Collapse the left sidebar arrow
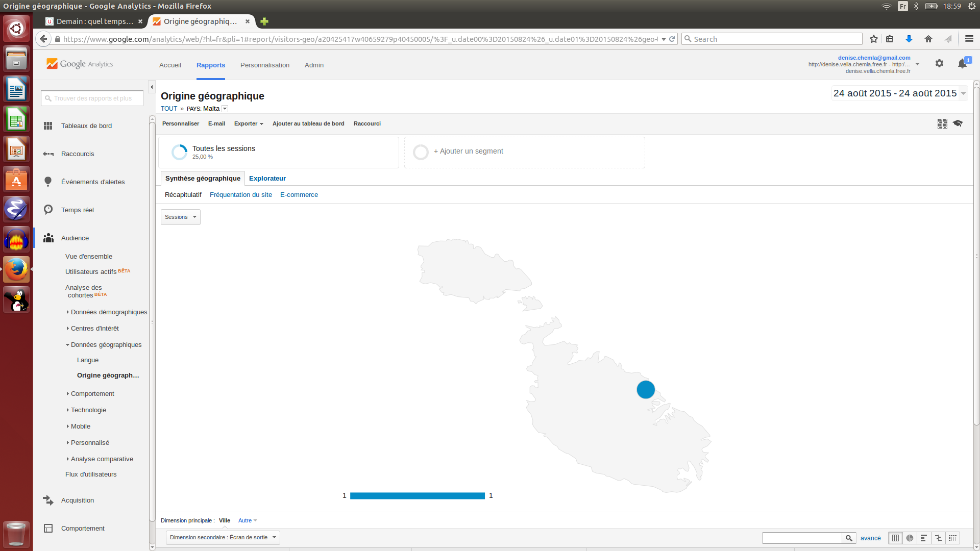The height and width of the screenshot is (551, 980). (x=152, y=87)
